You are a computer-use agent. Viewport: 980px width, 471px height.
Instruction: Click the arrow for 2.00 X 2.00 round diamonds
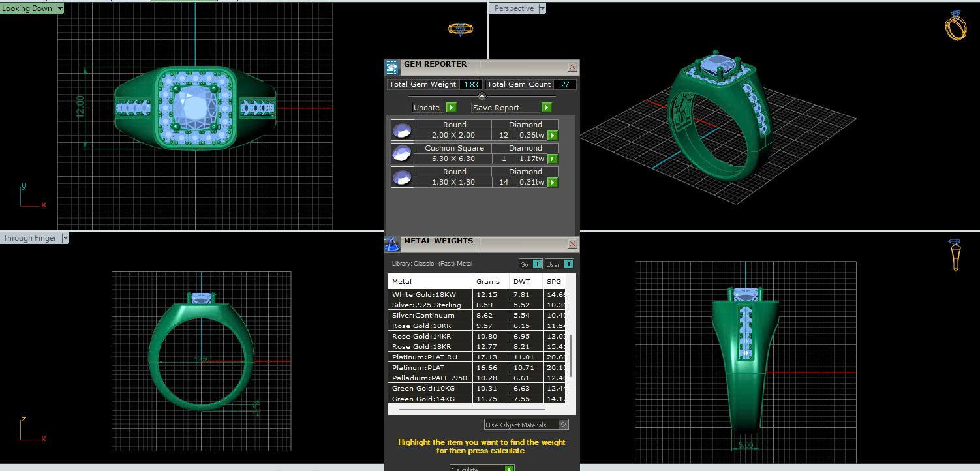(x=553, y=136)
